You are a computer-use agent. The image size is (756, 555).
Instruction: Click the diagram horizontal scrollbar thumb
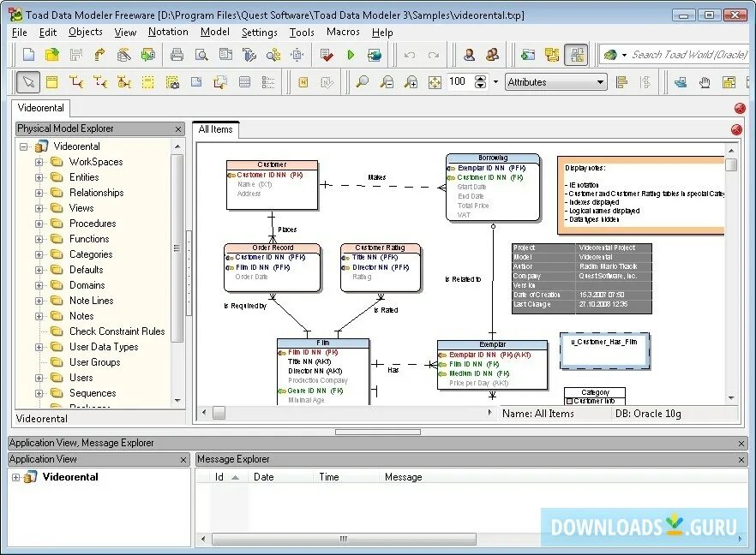pyautogui.click(x=219, y=414)
